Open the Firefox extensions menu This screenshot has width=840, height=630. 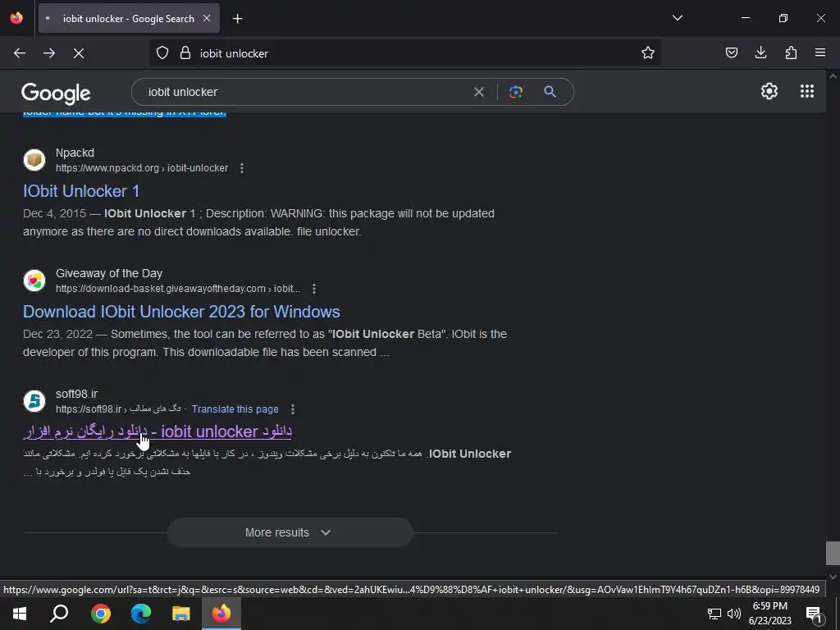tap(791, 53)
